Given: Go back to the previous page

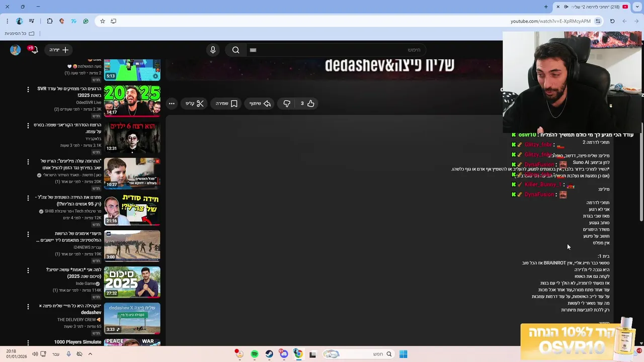Looking at the screenshot, I should [636, 21].
